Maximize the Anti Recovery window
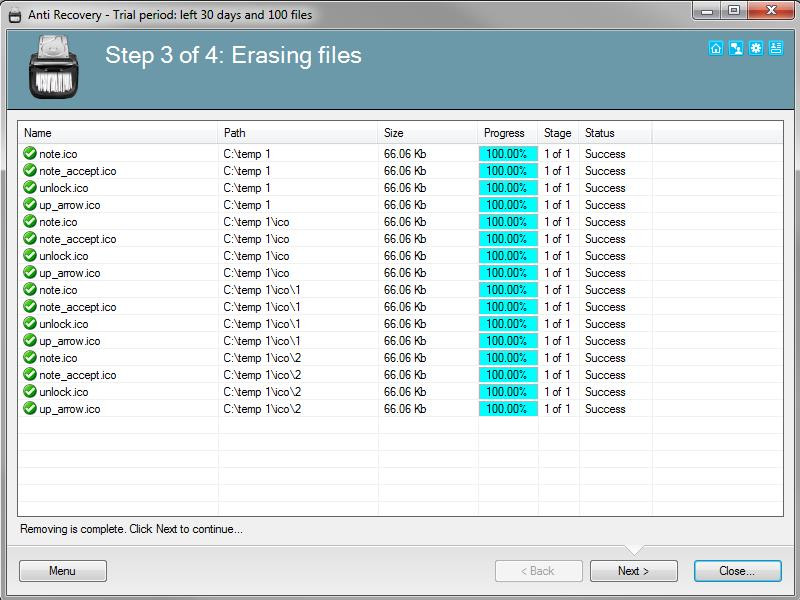Viewport: 800px width, 600px height. click(x=734, y=11)
